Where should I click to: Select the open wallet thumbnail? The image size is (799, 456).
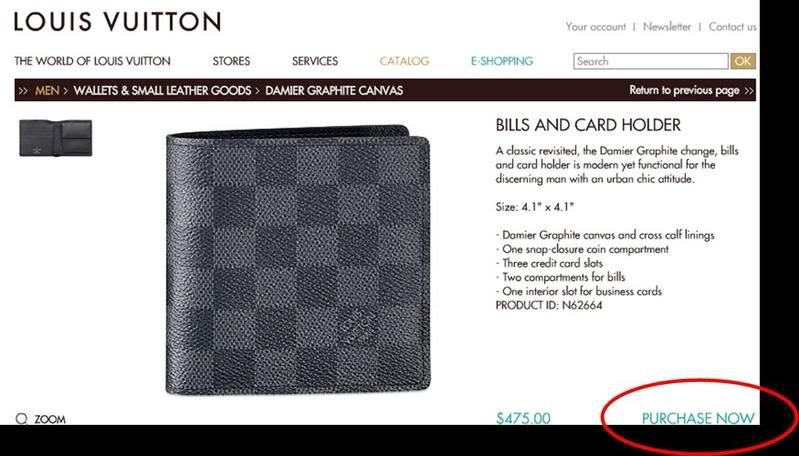pyautogui.click(x=56, y=138)
